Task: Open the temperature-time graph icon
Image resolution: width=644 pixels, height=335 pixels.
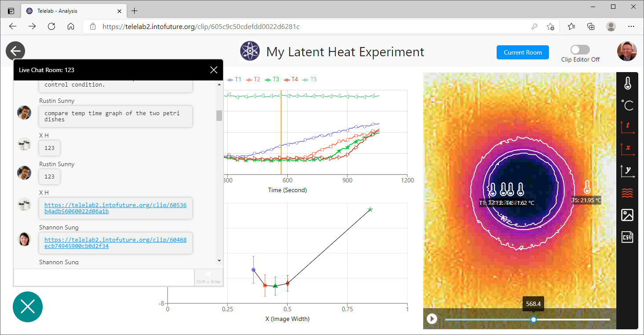Action: 627,127
